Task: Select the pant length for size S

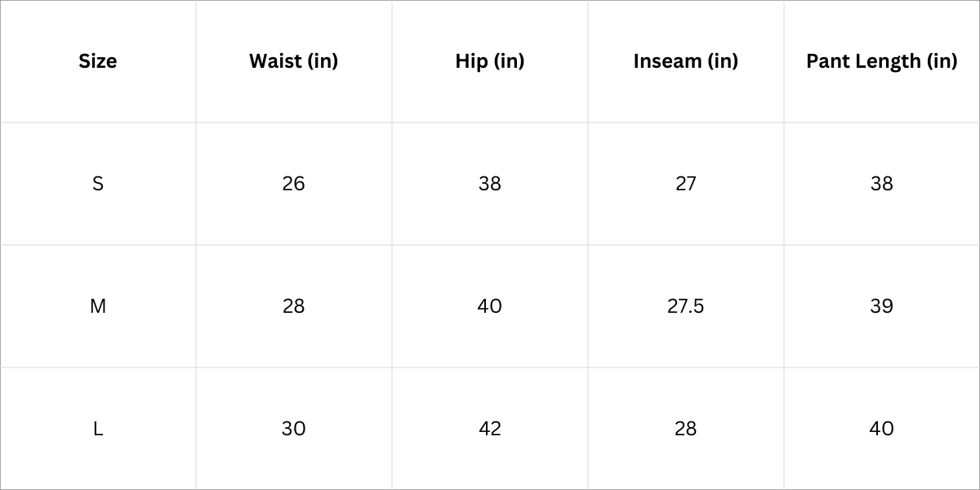Action: [881, 184]
